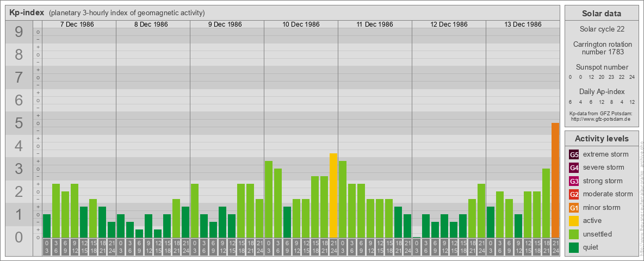Click the G5 extreme storm badge
The width and height of the screenshot is (644, 261).
(574, 155)
